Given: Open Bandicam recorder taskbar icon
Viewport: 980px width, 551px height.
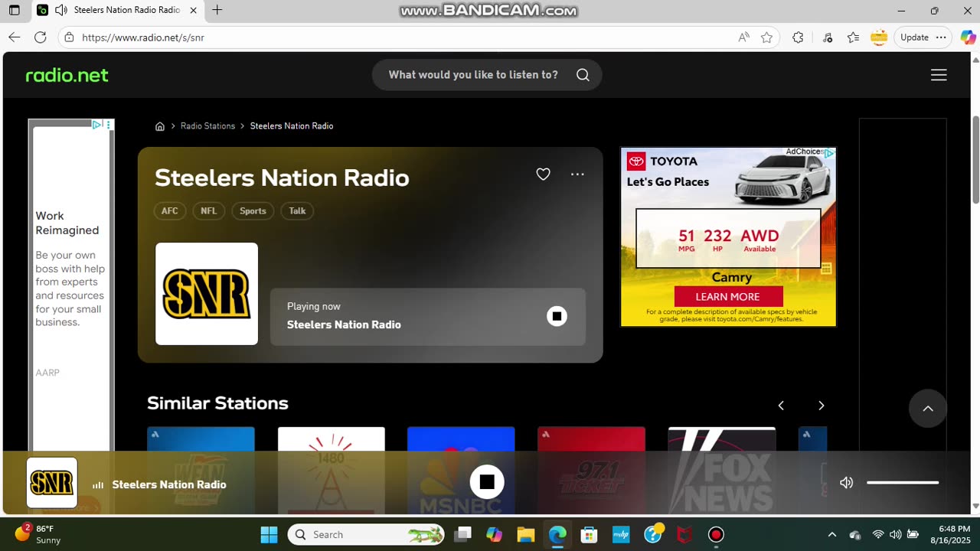Looking at the screenshot, I should pos(716,534).
